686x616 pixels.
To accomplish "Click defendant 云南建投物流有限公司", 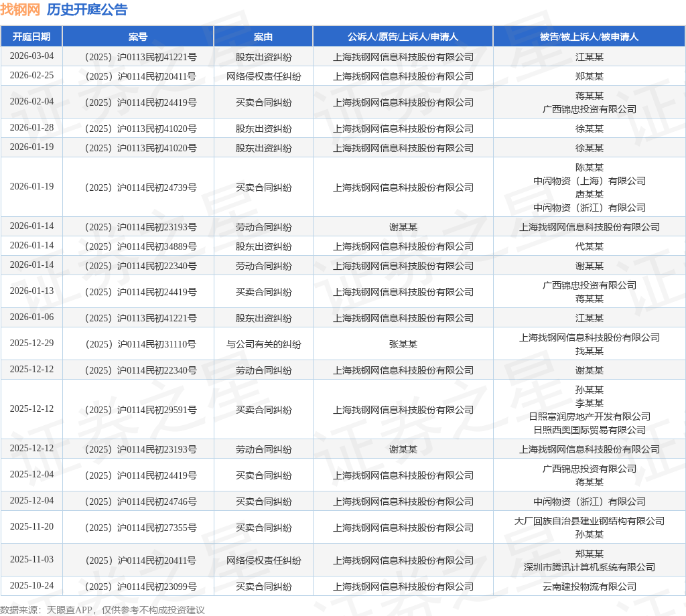I will click(590, 587).
